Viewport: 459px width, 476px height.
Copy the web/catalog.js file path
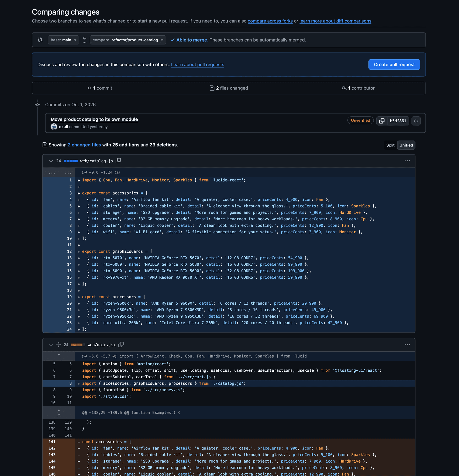[118, 161]
